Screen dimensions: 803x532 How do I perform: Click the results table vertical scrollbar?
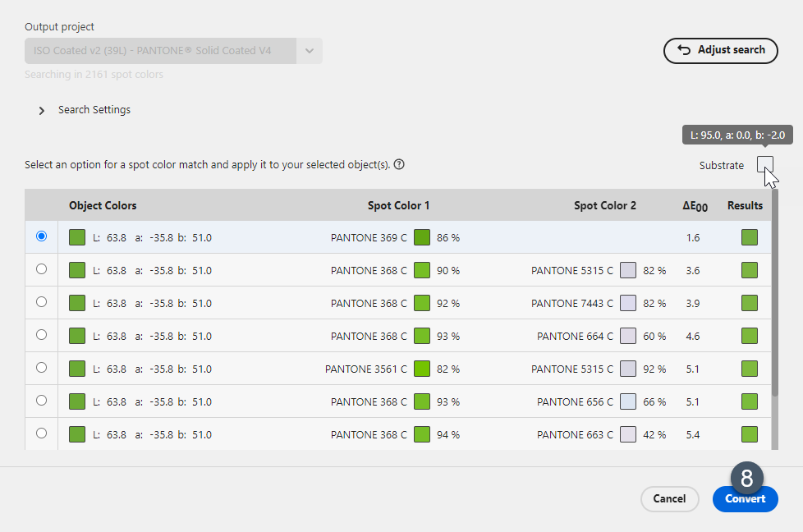[x=775, y=291]
